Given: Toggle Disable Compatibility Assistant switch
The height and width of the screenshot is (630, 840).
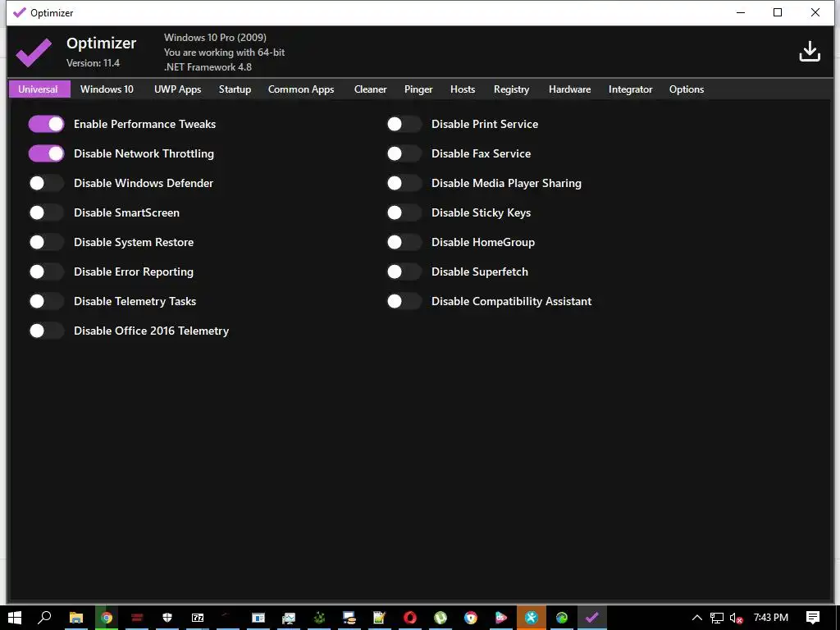Looking at the screenshot, I should click(404, 301).
